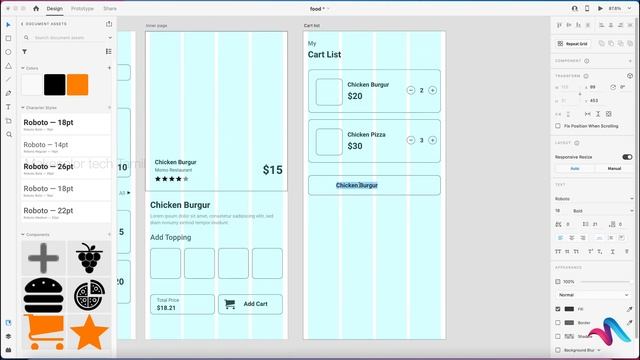Open the Libraries panel icon
This screenshot has width=640, height=360.
click(8, 322)
